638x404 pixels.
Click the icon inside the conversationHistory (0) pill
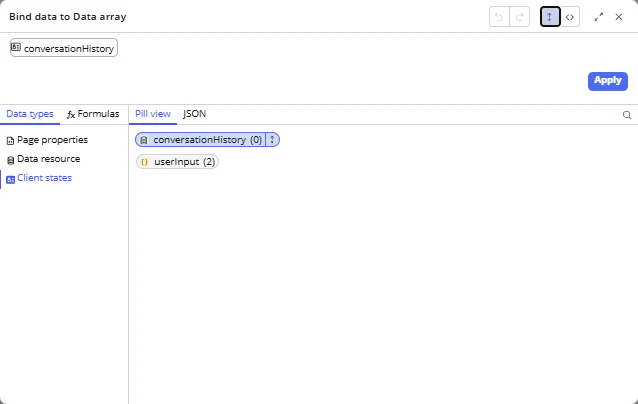point(144,140)
